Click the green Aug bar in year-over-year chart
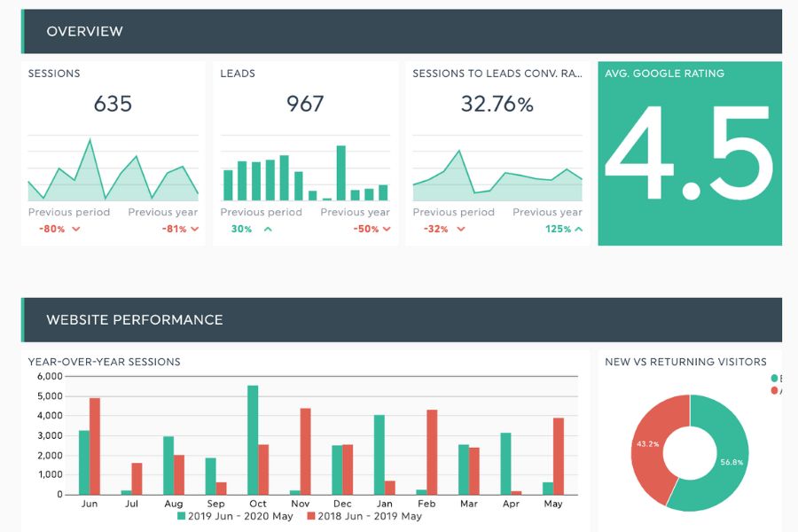This screenshot has width=798, height=532. pos(168,465)
